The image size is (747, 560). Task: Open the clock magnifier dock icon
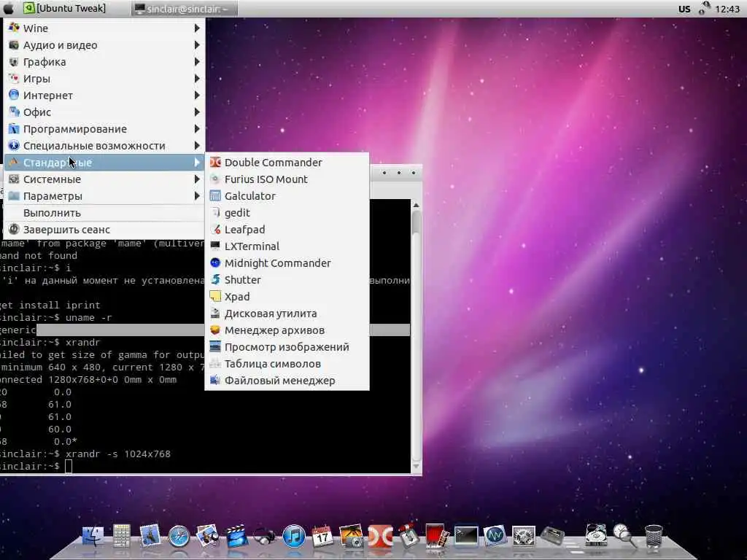(624, 536)
